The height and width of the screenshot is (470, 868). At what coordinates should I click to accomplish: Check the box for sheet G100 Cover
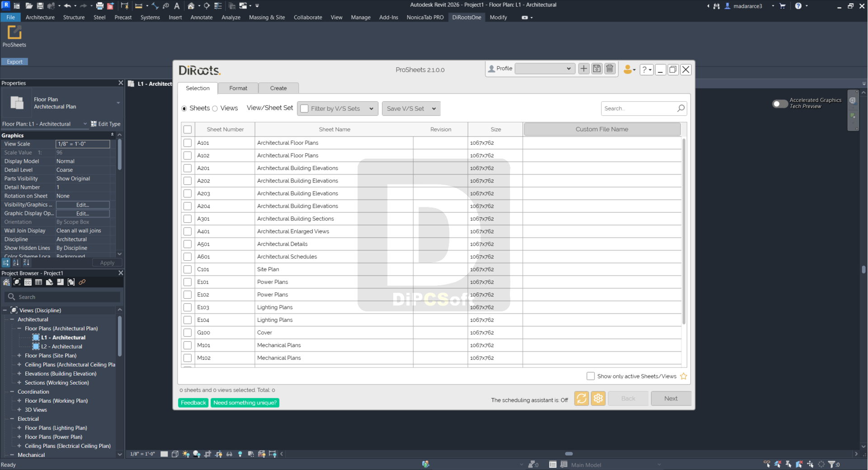click(x=188, y=333)
